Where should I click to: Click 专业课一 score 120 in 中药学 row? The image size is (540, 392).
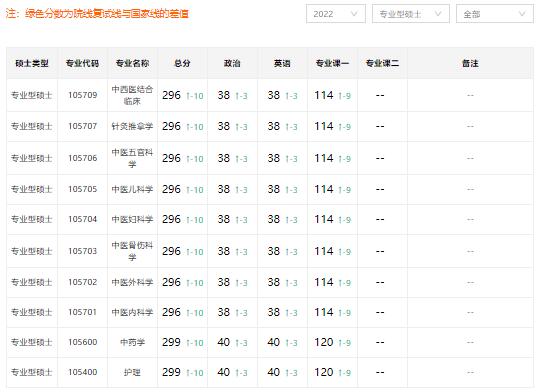click(x=324, y=342)
